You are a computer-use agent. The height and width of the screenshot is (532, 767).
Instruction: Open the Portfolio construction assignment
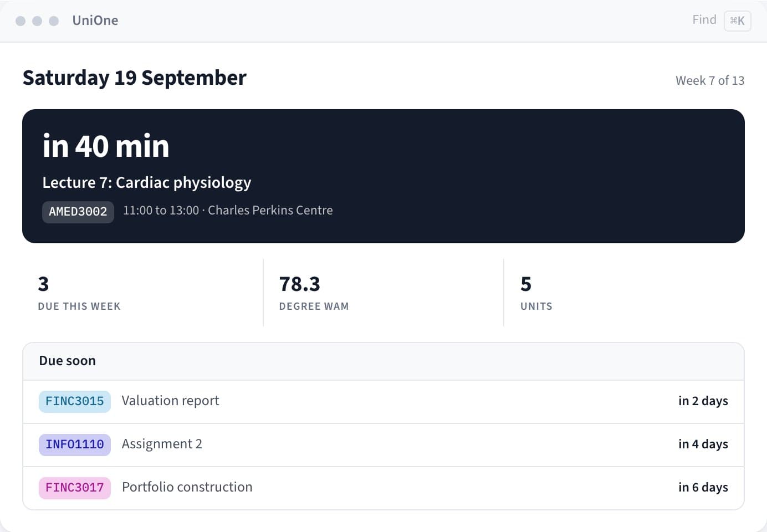point(383,488)
